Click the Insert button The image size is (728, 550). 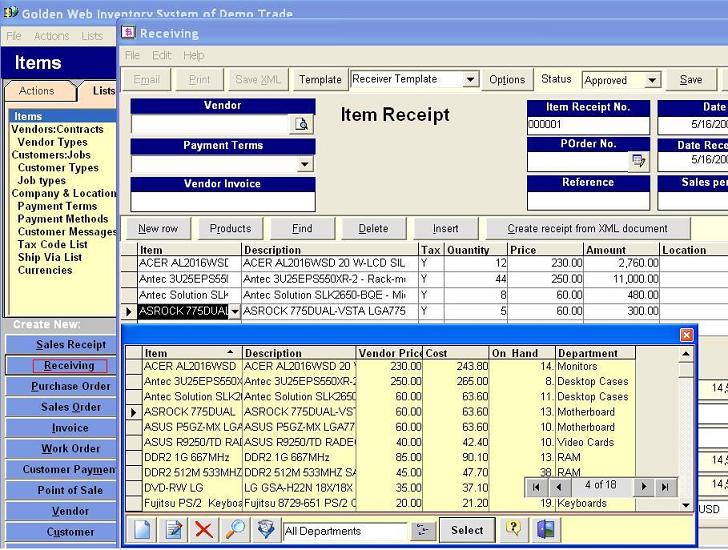tap(446, 228)
